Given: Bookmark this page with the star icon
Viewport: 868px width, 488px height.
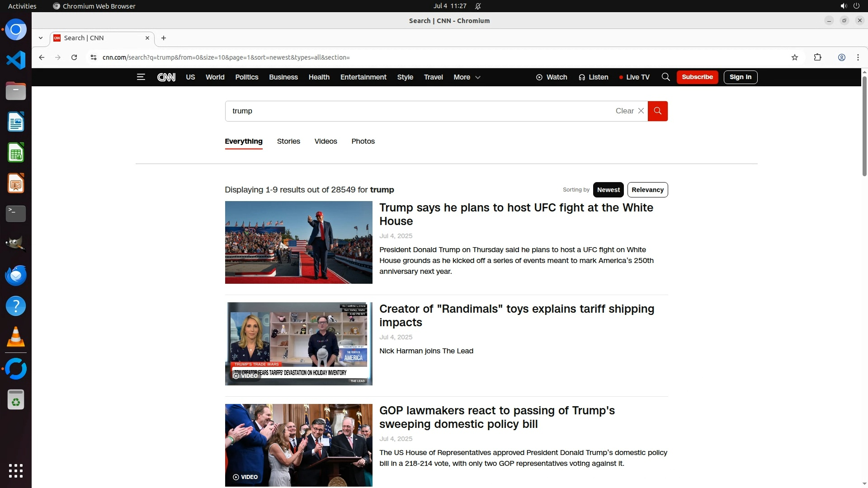Looking at the screenshot, I should point(795,57).
